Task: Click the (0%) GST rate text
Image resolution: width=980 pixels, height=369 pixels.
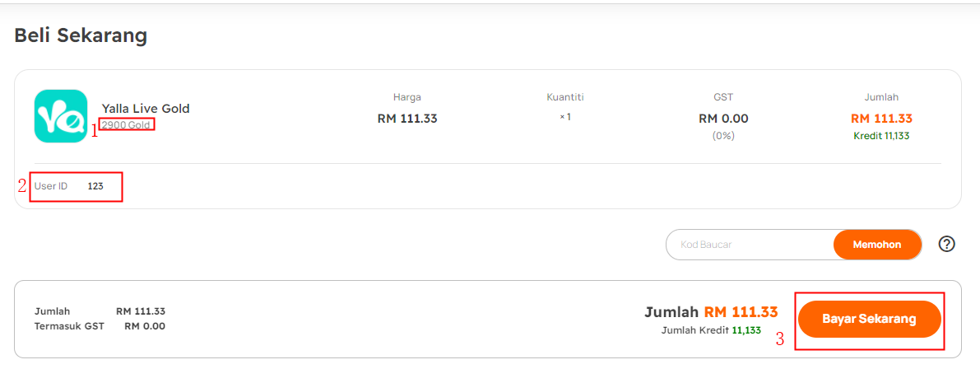Action: [x=723, y=136]
